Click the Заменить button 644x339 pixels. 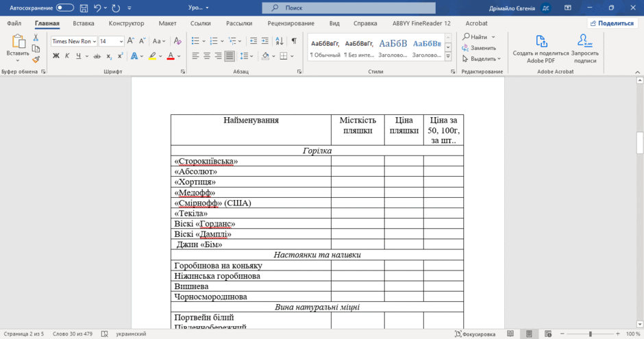(479, 48)
